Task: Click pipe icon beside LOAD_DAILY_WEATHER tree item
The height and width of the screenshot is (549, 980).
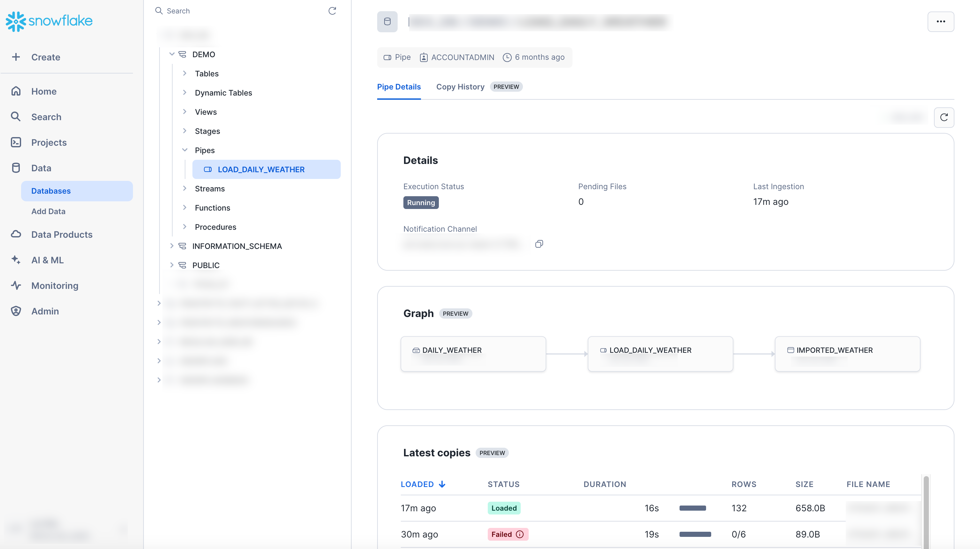Action: (x=208, y=169)
